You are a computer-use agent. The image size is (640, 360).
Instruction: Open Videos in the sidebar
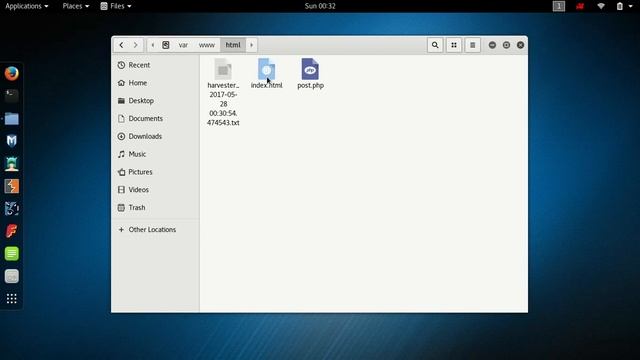[155, 190]
